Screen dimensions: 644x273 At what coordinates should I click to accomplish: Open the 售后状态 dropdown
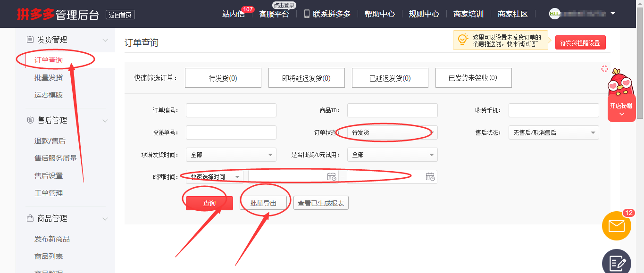click(554, 132)
